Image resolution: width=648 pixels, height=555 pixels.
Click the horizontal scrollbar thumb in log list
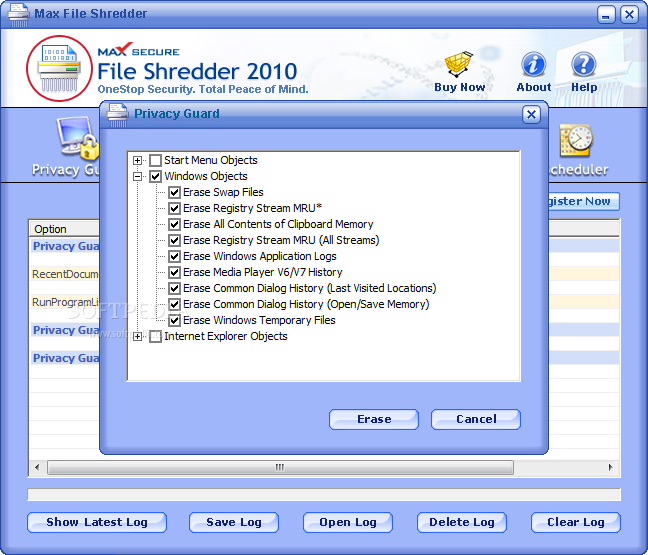click(x=280, y=467)
